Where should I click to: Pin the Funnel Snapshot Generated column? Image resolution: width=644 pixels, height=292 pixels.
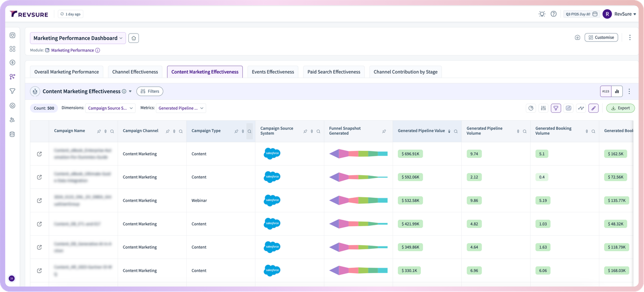click(384, 132)
